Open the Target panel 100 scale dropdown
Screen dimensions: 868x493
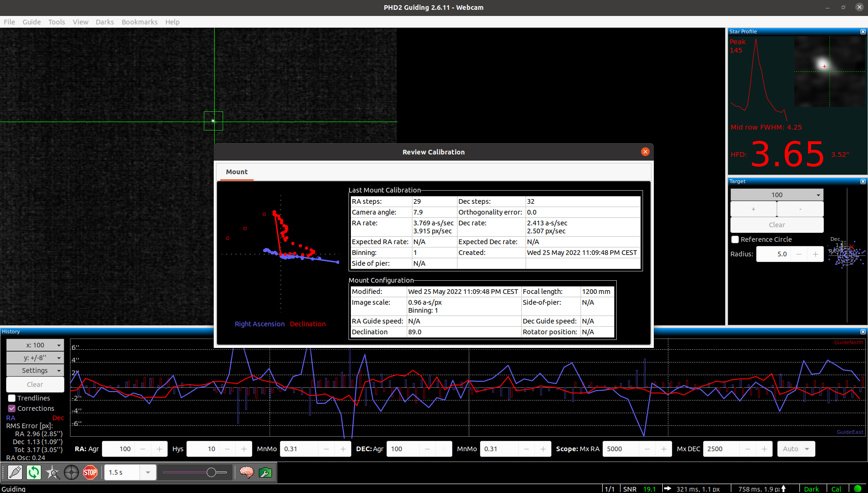click(777, 195)
